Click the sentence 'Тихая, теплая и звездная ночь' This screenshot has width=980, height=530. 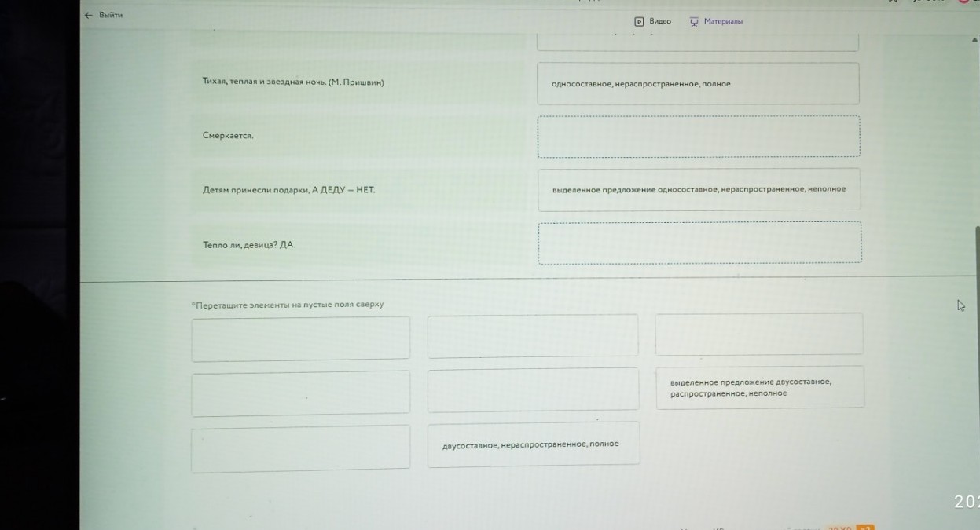[x=292, y=82]
